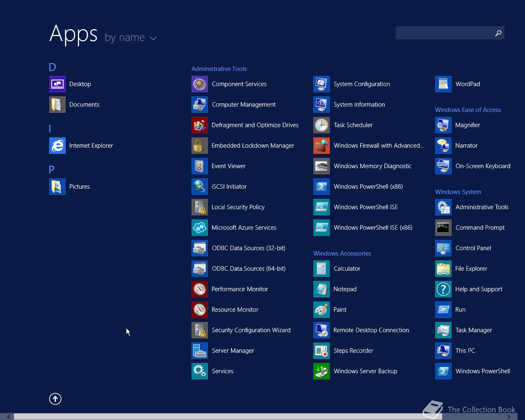Open ODBC Data Sources (64-bit) icon
The height and width of the screenshot is (420, 525).
[x=200, y=269]
